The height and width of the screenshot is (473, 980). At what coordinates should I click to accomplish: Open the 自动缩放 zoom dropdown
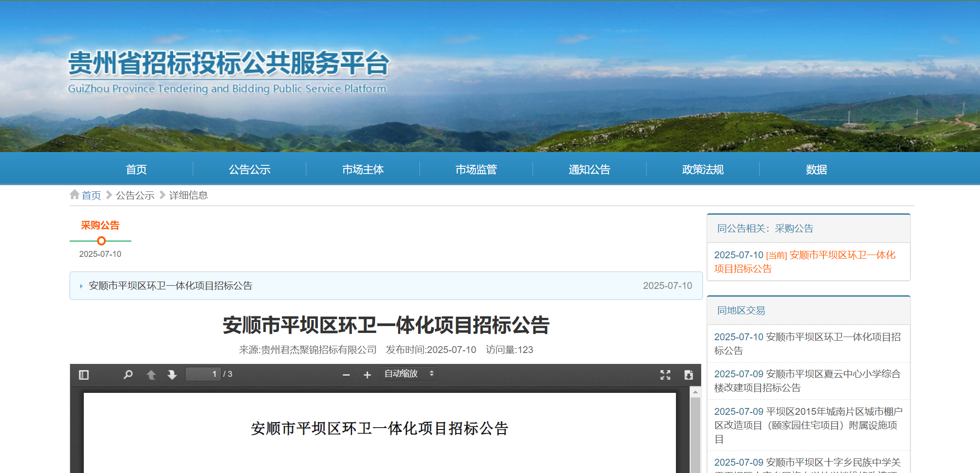coord(408,374)
